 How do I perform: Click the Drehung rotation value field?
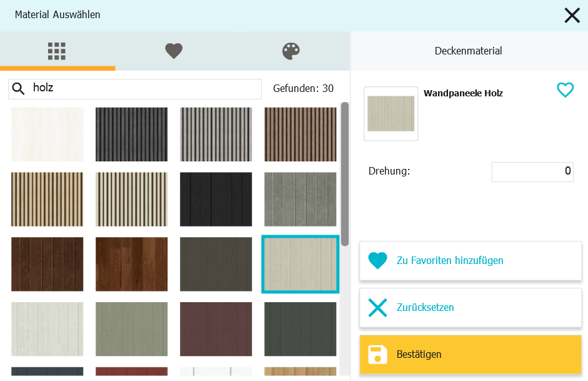point(532,171)
